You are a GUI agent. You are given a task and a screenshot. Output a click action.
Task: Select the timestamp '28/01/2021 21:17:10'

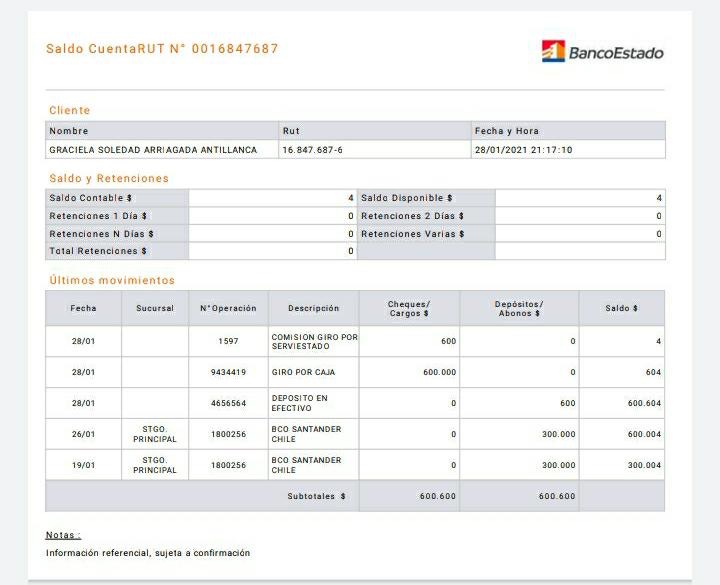click(523, 150)
